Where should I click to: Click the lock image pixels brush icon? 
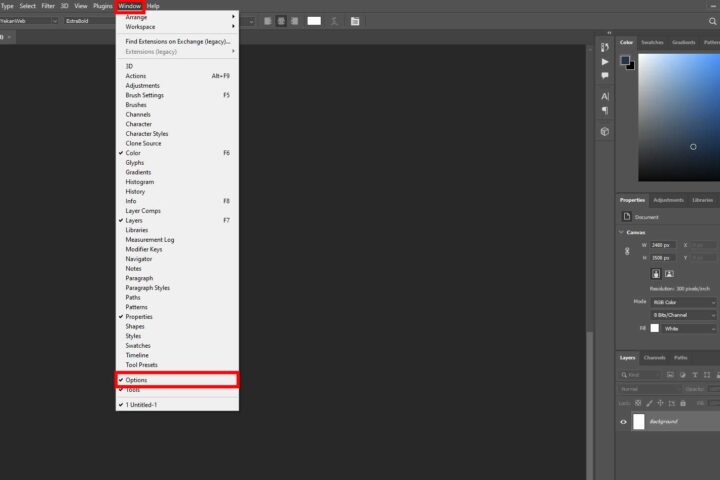point(649,403)
